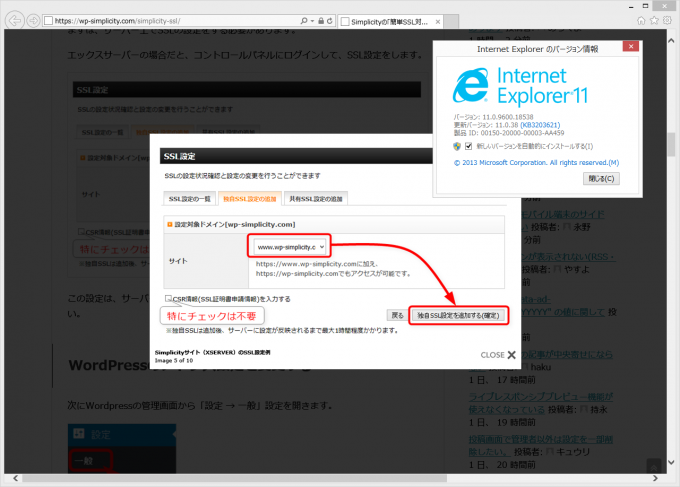Click CLOSE X on the lightbox
Image resolution: width=680 pixels, height=487 pixels.
click(498, 355)
